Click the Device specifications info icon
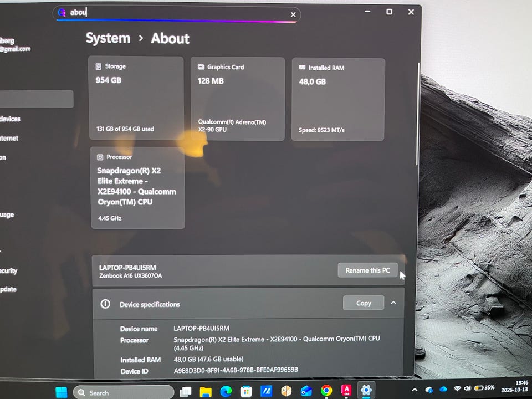This screenshot has width=532, height=399. [x=105, y=304]
